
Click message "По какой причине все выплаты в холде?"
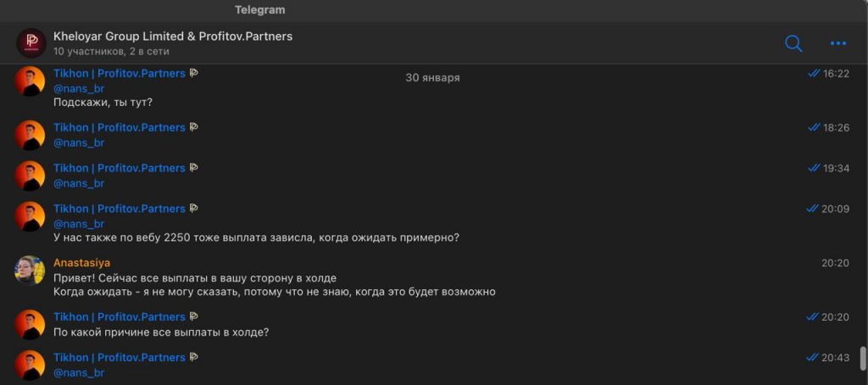pos(161,332)
